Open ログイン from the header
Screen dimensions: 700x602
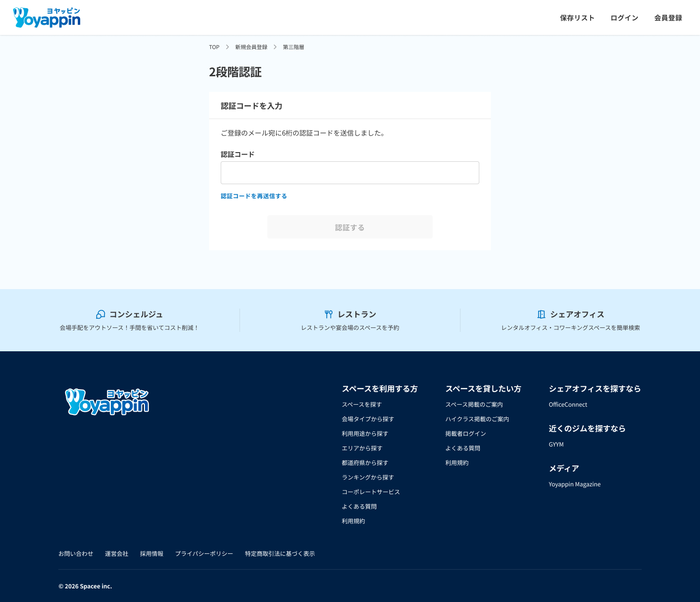pyautogui.click(x=624, y=17)
